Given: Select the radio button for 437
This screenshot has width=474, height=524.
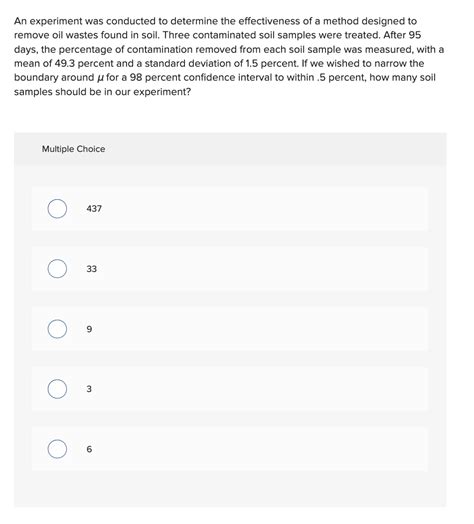Looking at the screenshot, I should (57, 209).
